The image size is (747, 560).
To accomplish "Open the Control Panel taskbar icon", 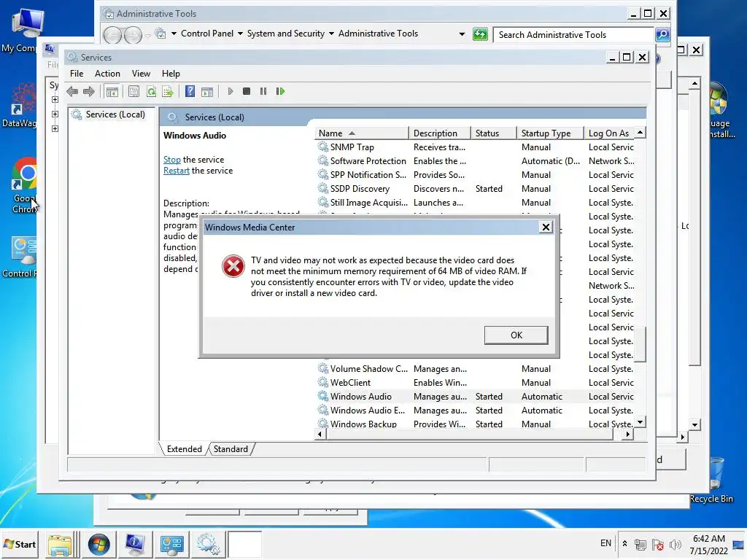I will click(x=171, y=545).
